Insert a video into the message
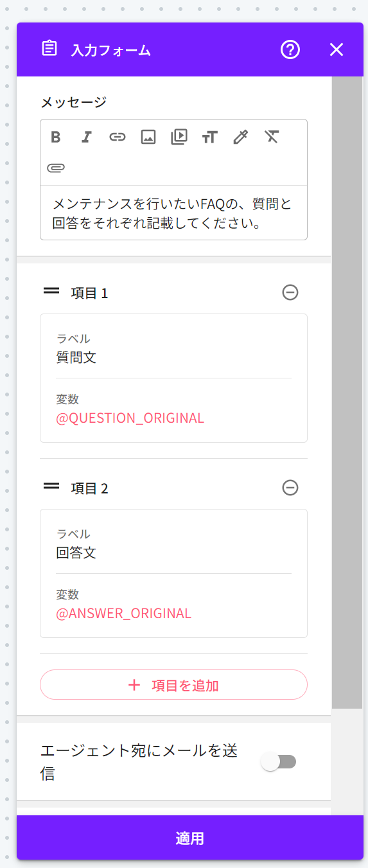The image size is (368, 868). [179, 137]
